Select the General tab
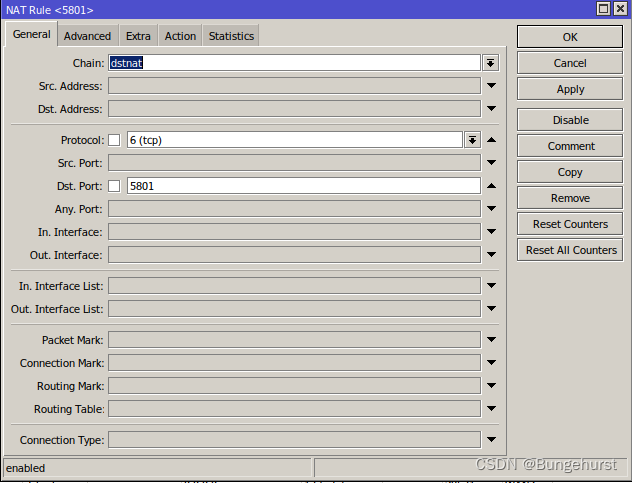This screenshot has width=632, height=483. pyautogui.click(x=31, y=34)
